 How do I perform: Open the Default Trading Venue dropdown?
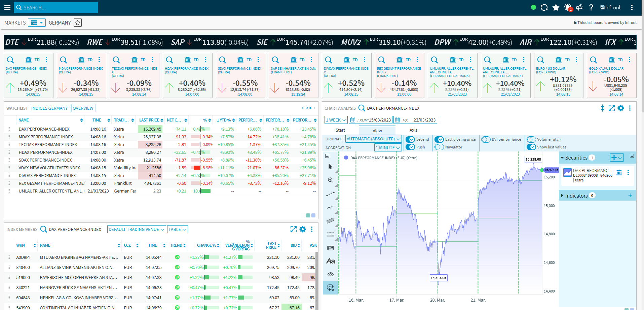pos(136,229)
